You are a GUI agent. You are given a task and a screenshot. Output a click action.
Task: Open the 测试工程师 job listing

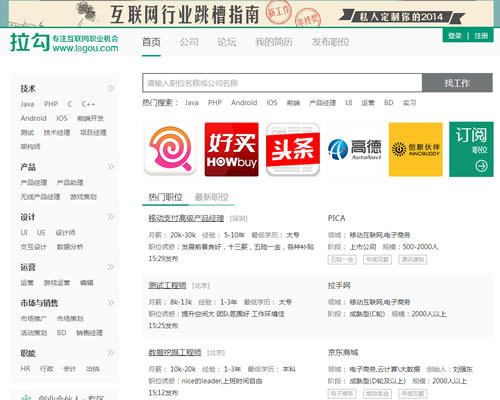point(167,285)
